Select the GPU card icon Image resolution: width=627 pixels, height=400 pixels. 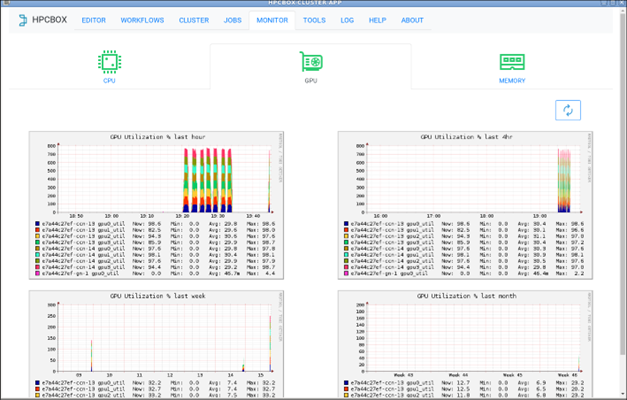311,62
